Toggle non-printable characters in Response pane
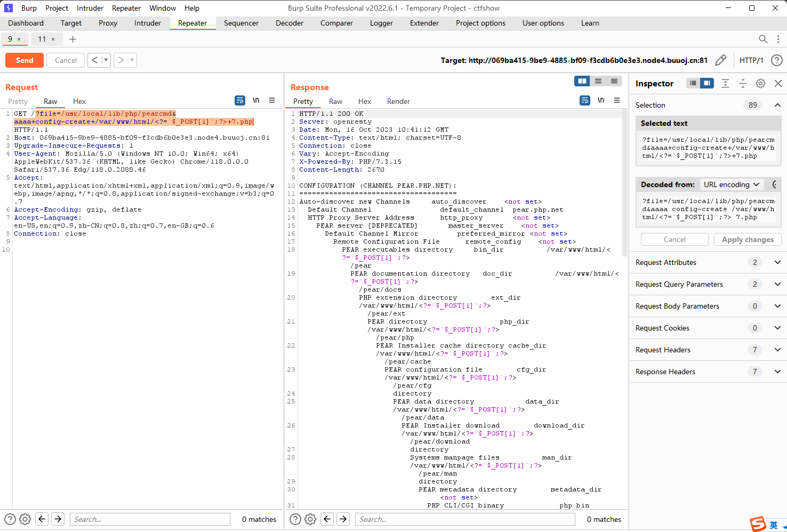Image resolution: width=787 pixels, height=532 pixels. (x=601, y=100)
